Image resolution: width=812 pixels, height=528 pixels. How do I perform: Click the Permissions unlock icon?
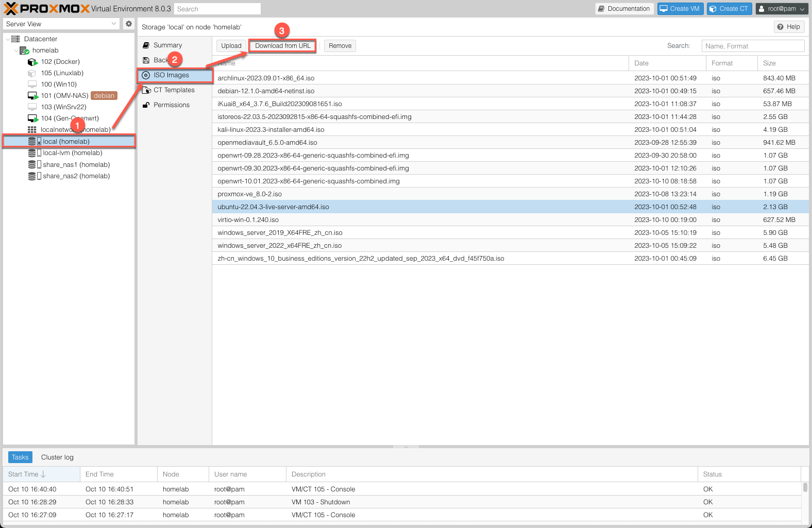(146, 105)
